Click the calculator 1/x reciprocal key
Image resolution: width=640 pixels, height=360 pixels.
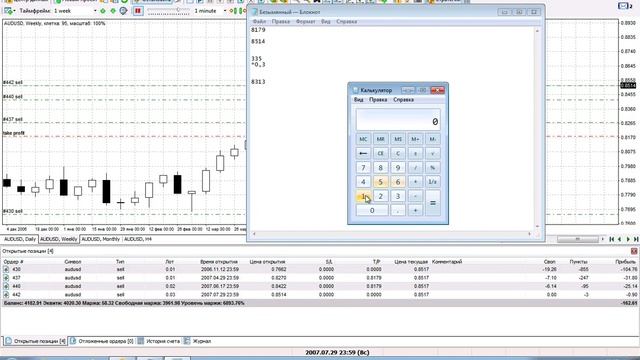433,182
